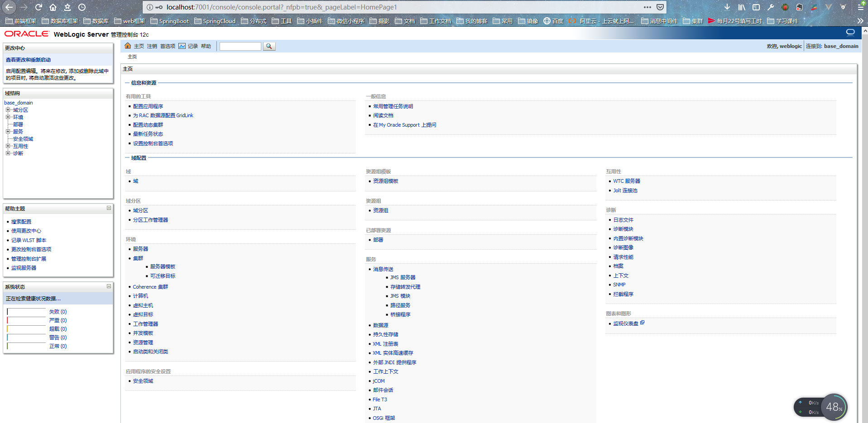868x423 pixels.
Task: Click the browser reload icon
Action: 38,7
